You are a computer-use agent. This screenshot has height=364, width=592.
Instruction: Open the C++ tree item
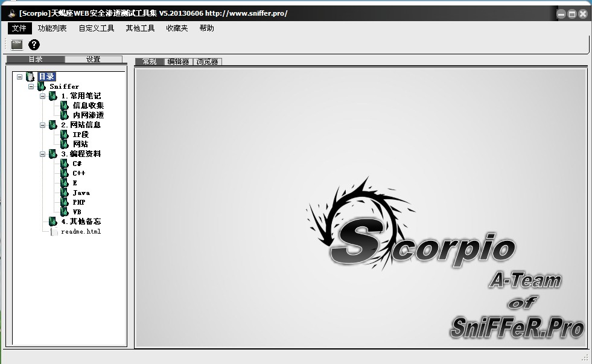pyautogui.click(x=79, y=173)
